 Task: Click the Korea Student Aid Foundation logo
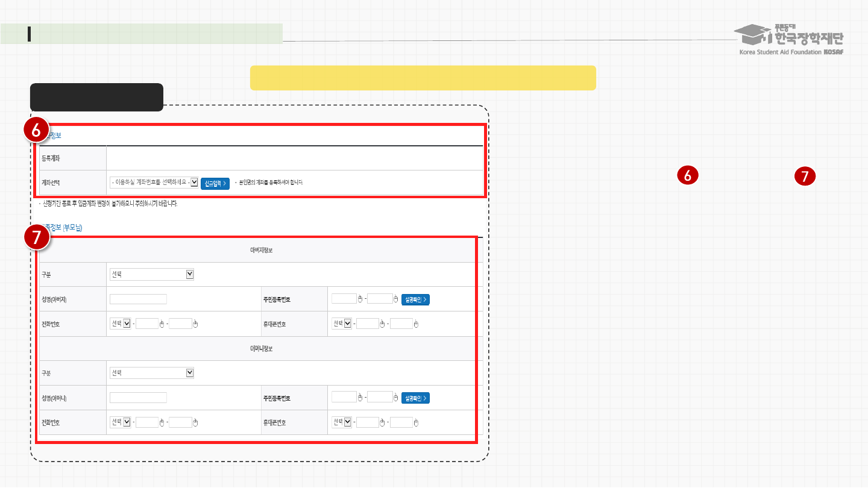788,40
